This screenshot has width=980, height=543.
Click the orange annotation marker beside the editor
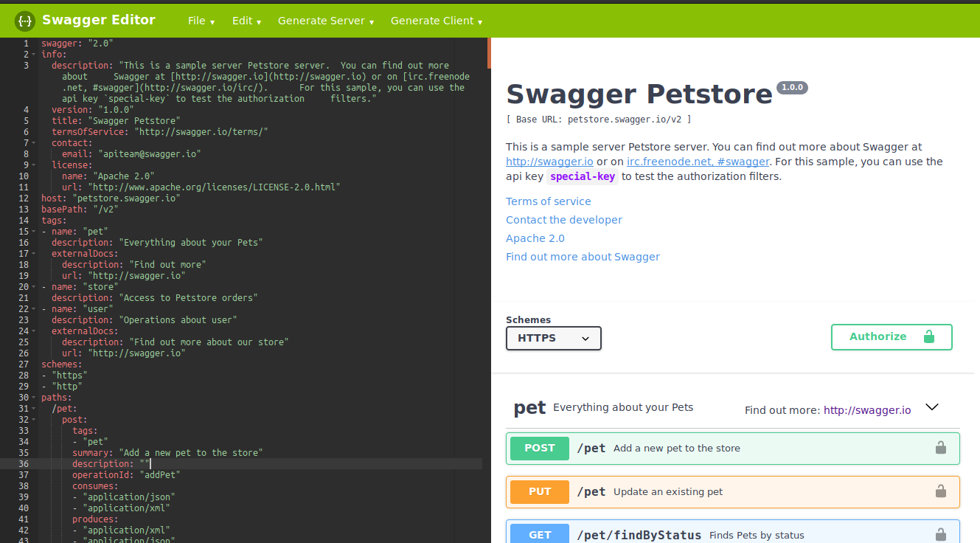point(488,53)
